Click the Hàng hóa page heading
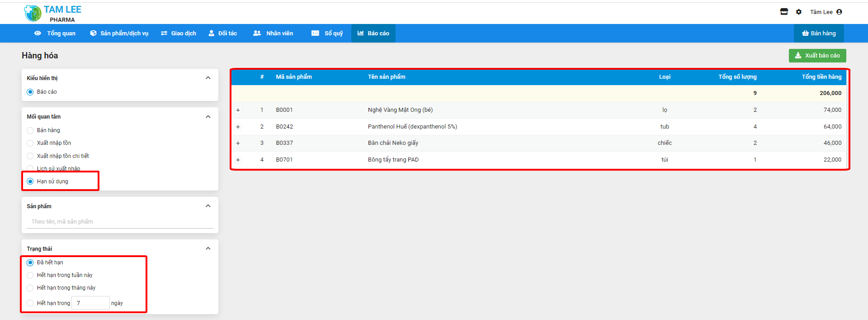The height and width of the screenshot is (320, 868). click(x=40, y=56)
